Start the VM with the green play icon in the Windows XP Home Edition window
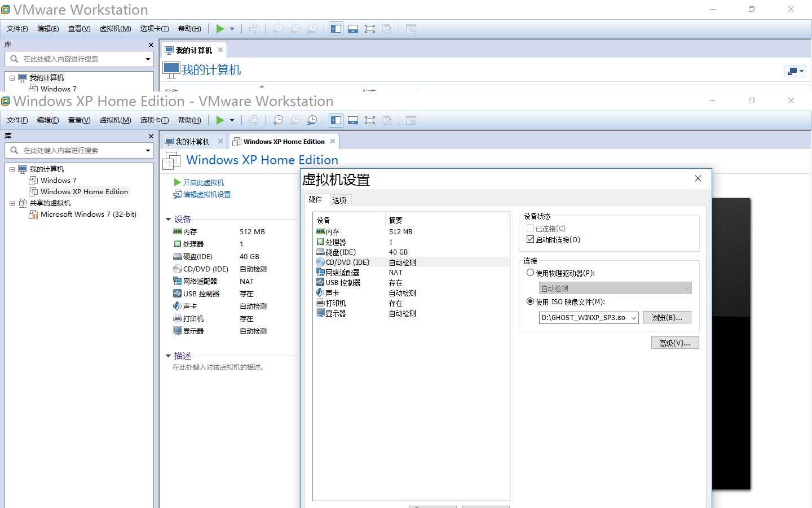 (220, 120)
